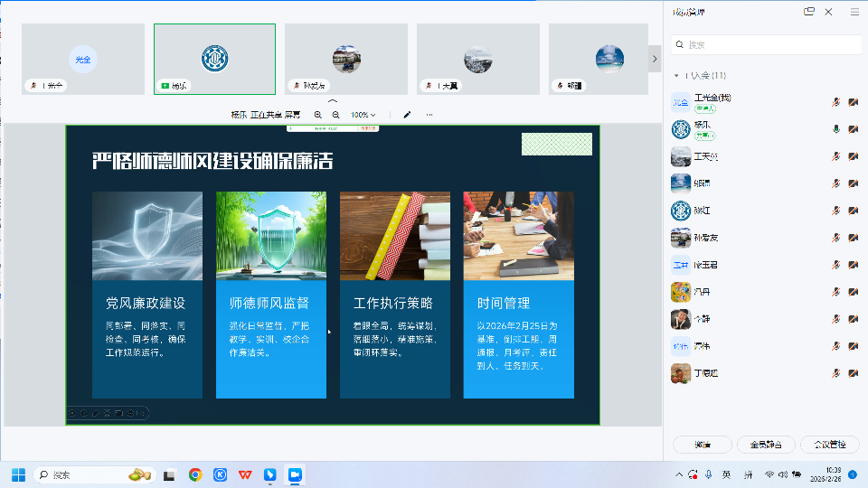Image resolution: width=868 pixels, height=488 pixels.
Task: Open the WPS Office taskbar icon
Action: coord(245,474)
